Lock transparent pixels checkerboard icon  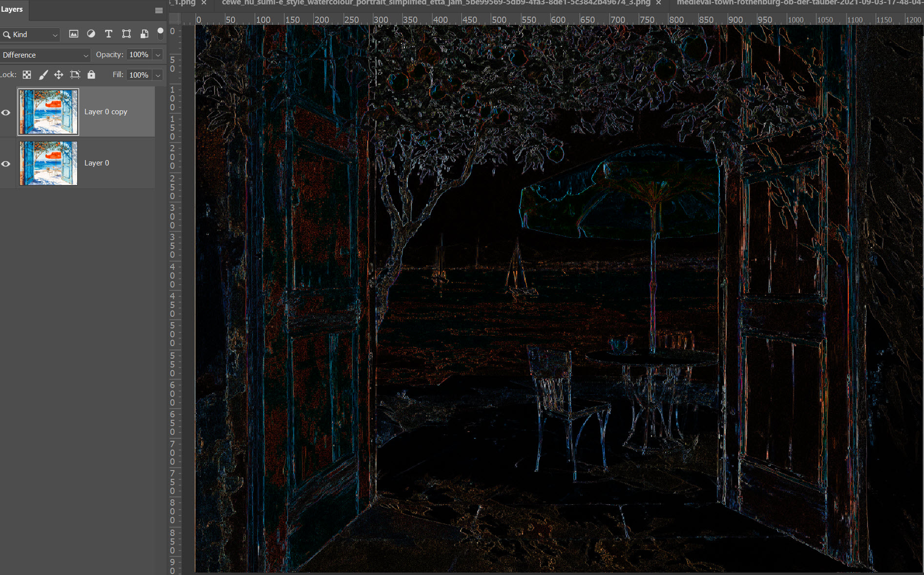point(27,75)
